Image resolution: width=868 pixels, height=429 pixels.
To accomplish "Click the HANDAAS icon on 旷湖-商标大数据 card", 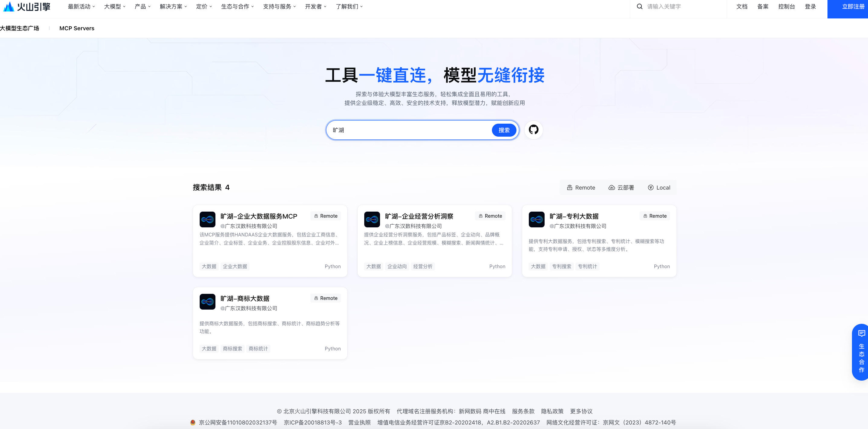I will coord(208,302).
